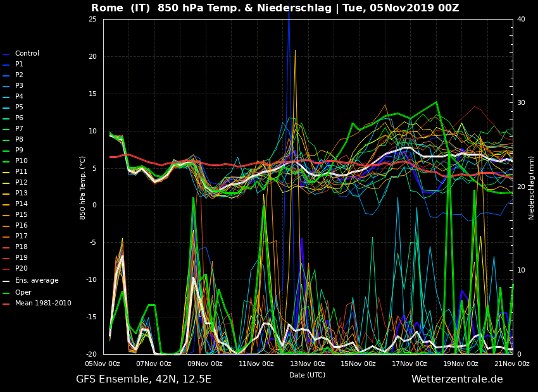The width and height of the screenshot is (538, 392).
Task: Click the Ens. average legend label
Action: coord(37,280)
